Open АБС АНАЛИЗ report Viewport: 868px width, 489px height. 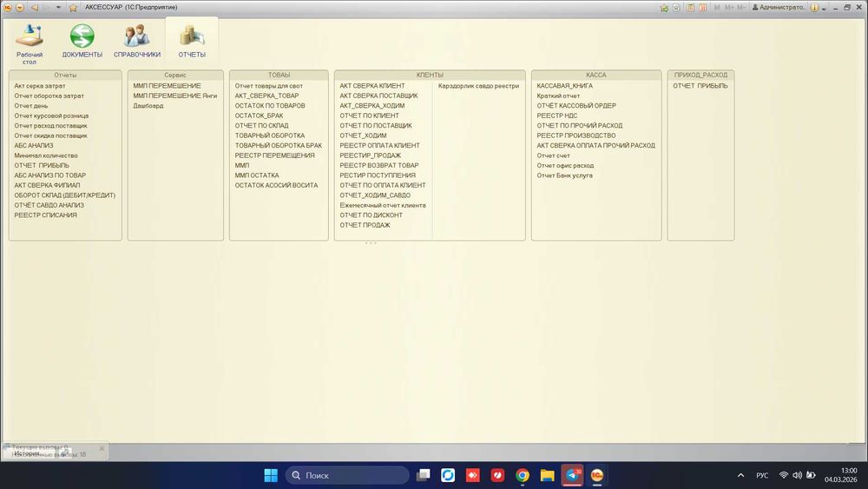(34, 146)
